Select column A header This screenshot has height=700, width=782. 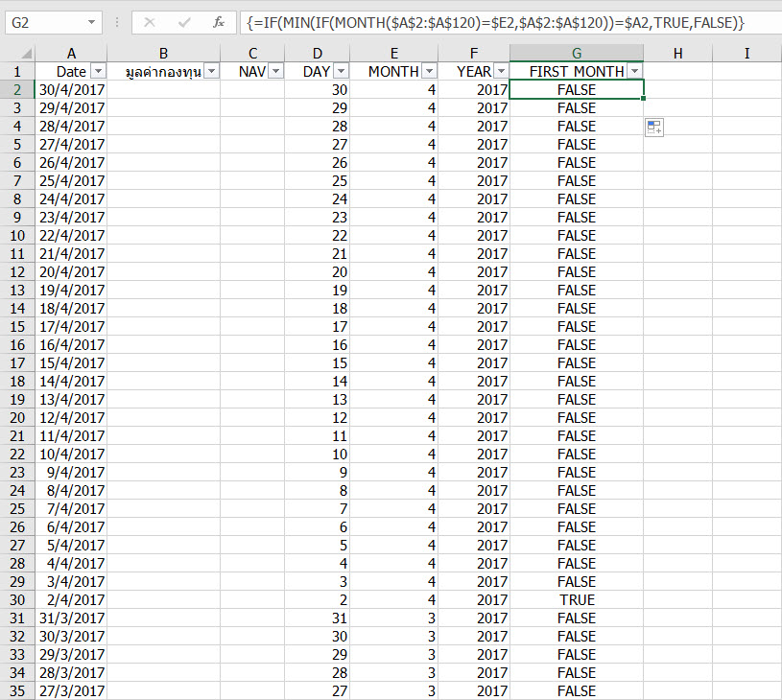tap(71, 53)
